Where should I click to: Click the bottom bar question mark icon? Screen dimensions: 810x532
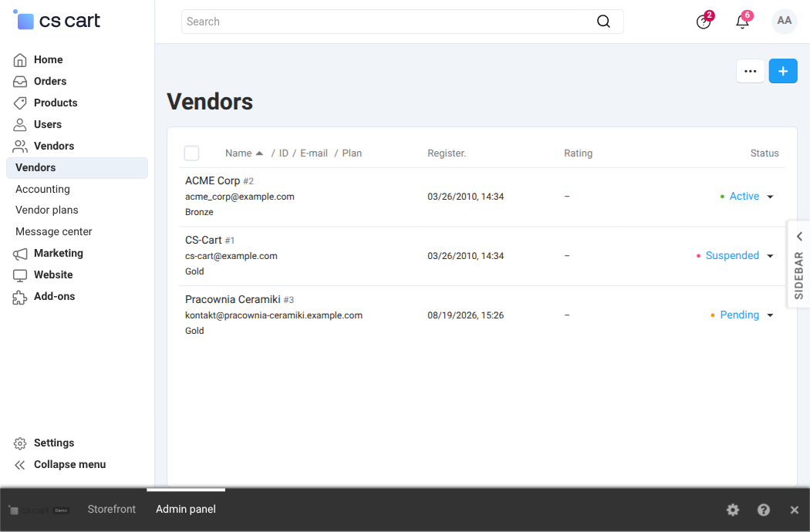(764, 510)
